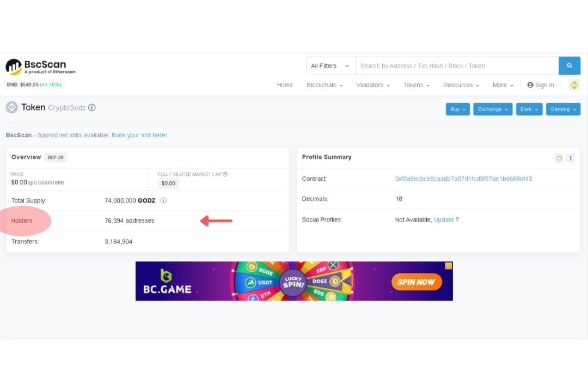Expand the Tokens menu
Screen dimensions: 588x392
pos(416,85)
